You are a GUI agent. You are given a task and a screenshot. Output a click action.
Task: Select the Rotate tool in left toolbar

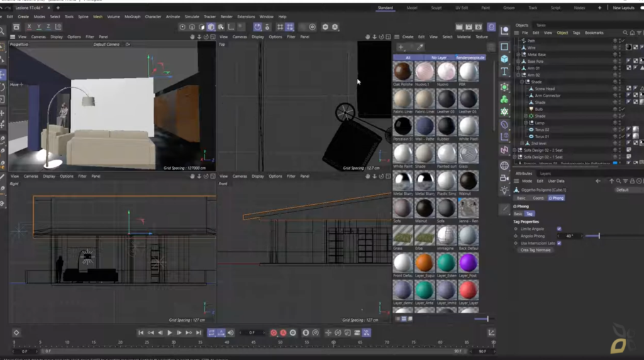pyautogui.click(x=3, y=87)
